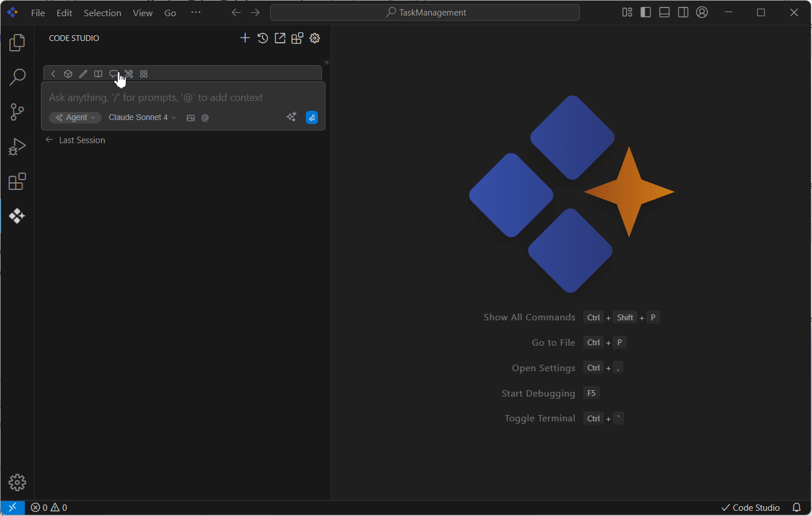The width and height of the screenshot is (812, 516).
Task: Expand the hidden menus with the ellipsis
Action: click(196, 12)
